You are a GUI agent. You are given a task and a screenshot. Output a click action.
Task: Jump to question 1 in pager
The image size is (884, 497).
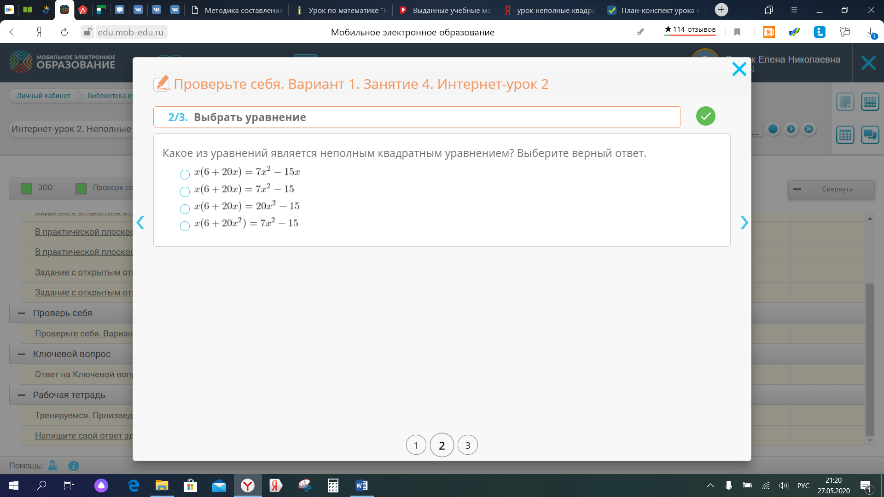[x=415, y=445]
